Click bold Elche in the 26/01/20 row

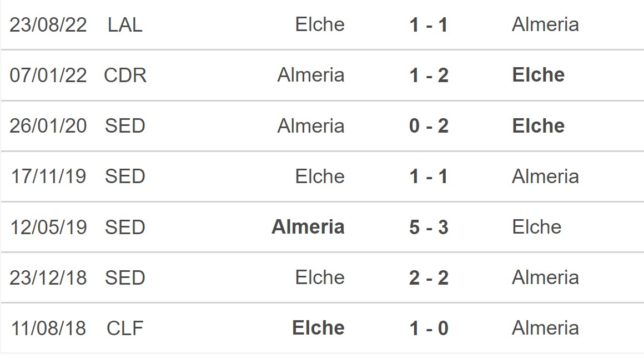[x=538, y=126]
